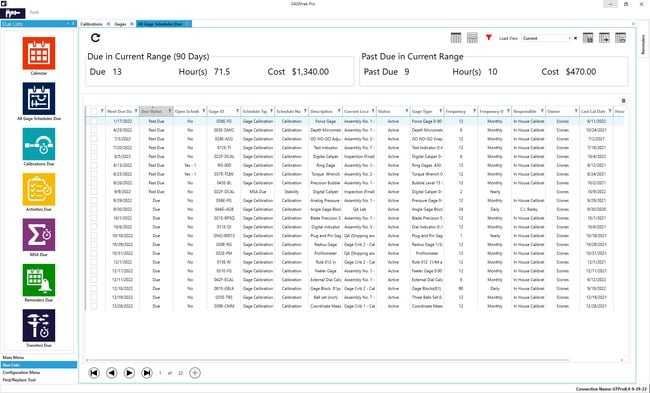The image size is (650, 393).
Task: Clear the Load View selection with the X
Action: click(575, 38)
